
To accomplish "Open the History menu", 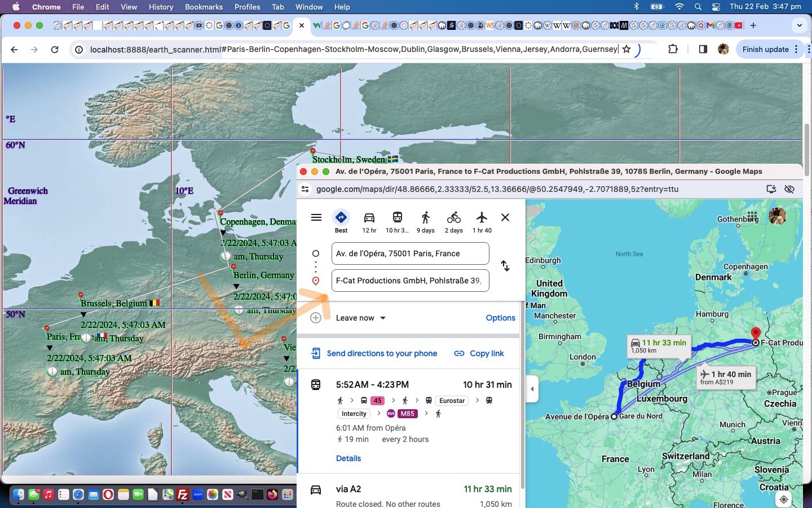I will 161,7.
